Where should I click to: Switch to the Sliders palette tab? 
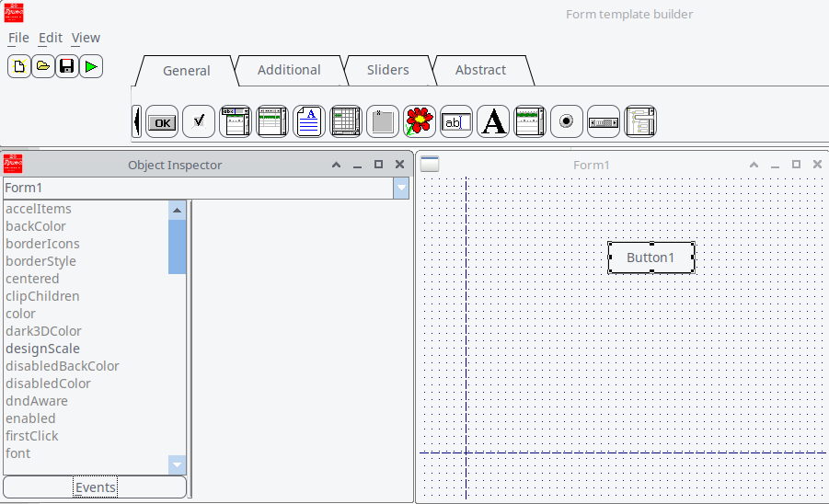point(387,70)
